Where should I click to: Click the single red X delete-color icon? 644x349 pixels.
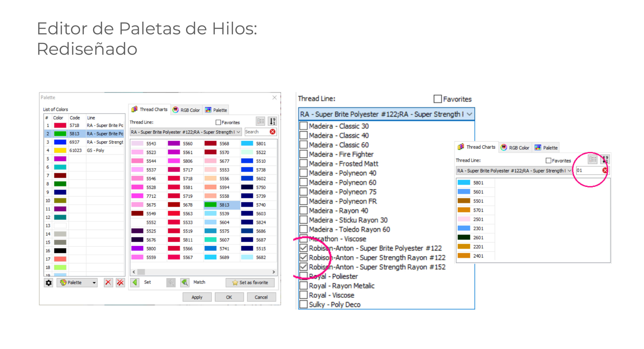(108, 282)
